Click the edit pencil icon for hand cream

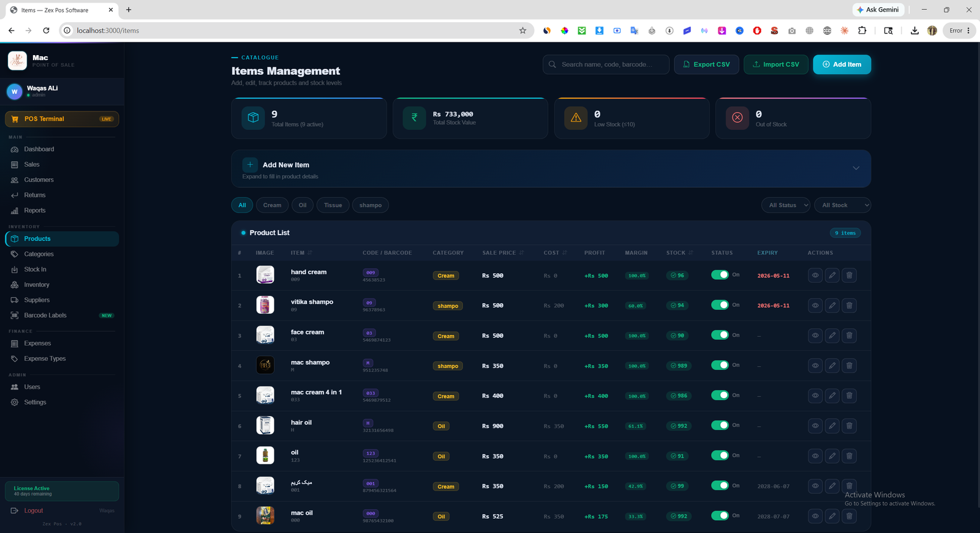(832, 276)
